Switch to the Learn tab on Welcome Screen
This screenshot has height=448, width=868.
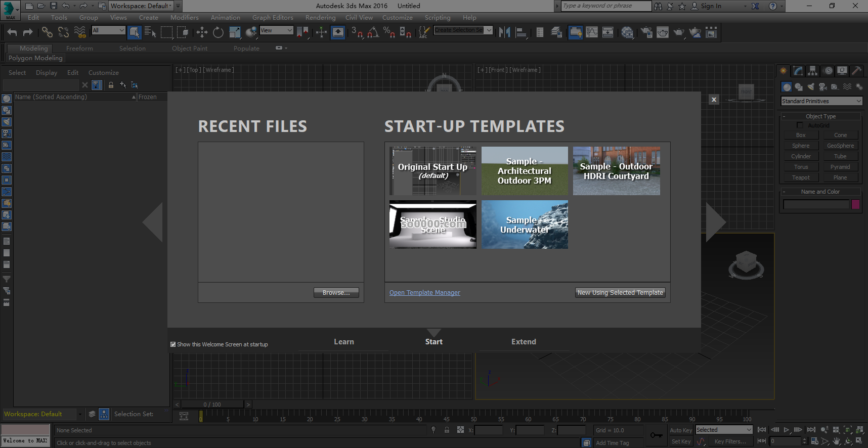click(x=343, y=342)
